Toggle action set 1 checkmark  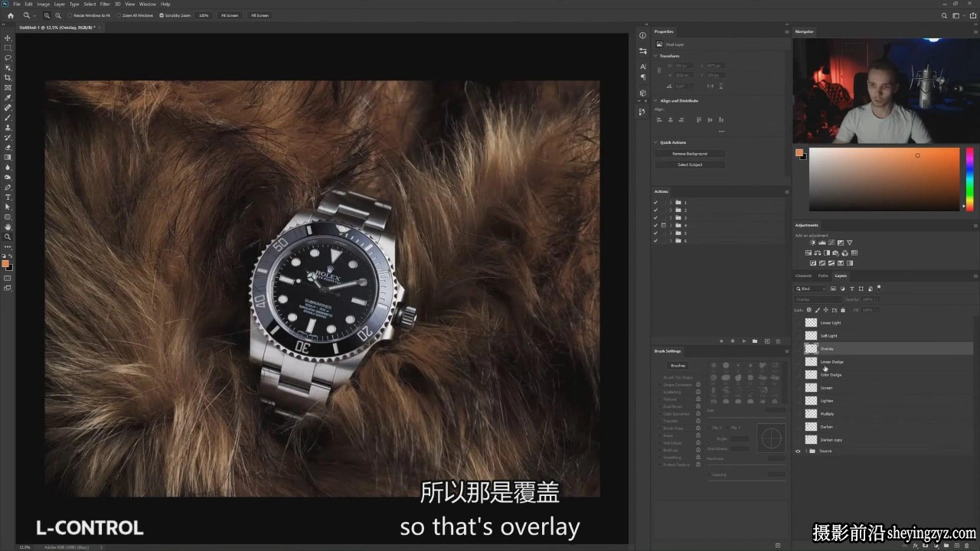coord(655,202)
